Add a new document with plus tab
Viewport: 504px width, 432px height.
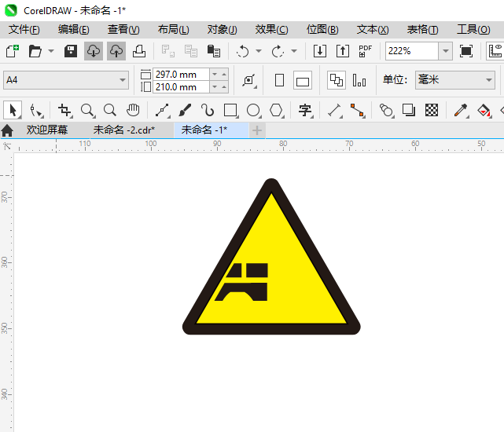257,130
